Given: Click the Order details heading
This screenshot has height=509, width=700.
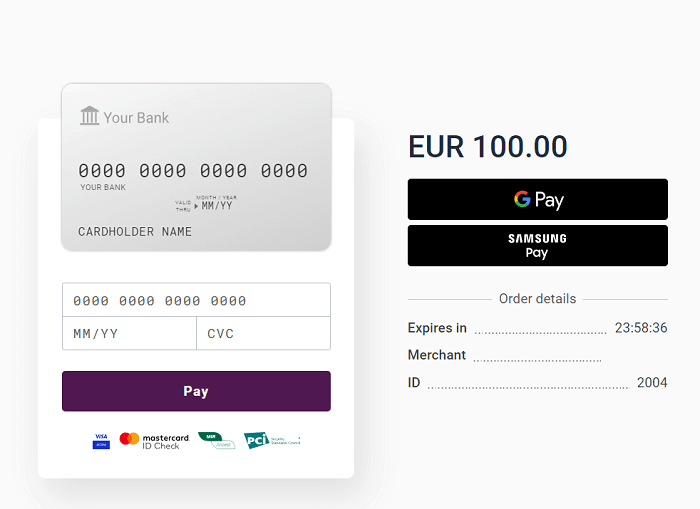Looking at the screenshot, I should (537, 298).
